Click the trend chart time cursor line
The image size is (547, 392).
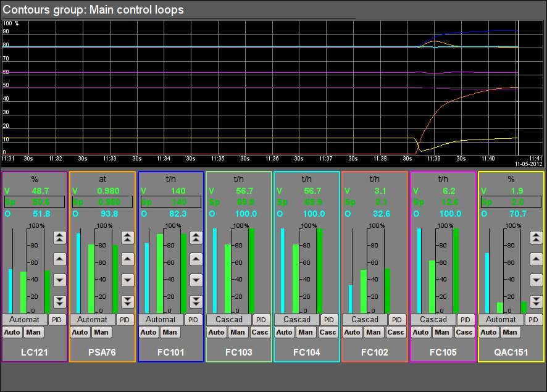pyautogui.click(x=519, y=88)
